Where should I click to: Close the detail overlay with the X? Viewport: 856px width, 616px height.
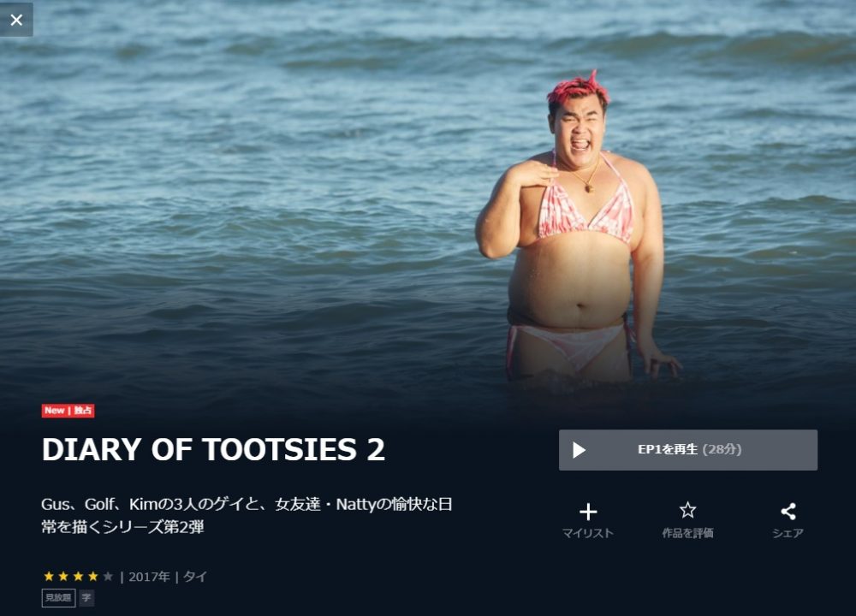16,20
